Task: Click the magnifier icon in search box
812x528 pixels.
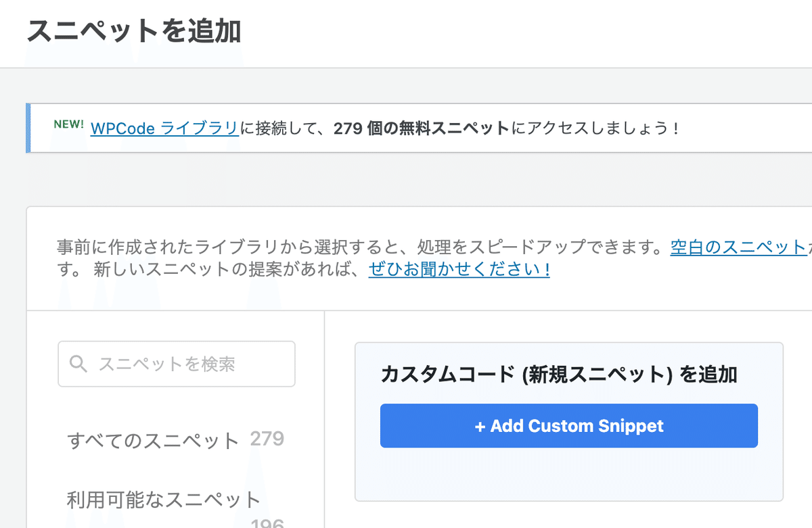Action: [x=78, y=364]
